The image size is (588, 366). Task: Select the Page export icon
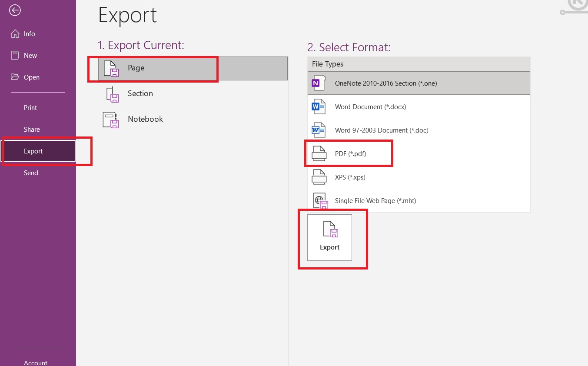tap(110, 68)
